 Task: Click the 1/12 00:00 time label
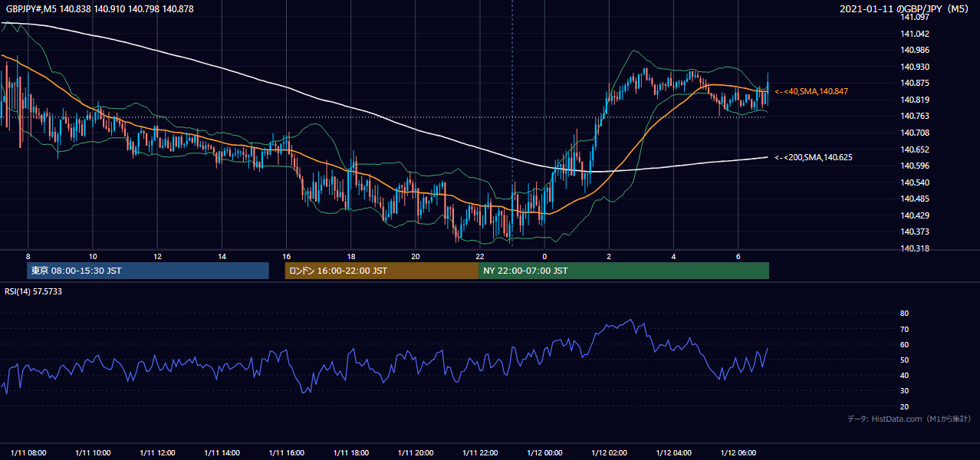pos(545,452)
